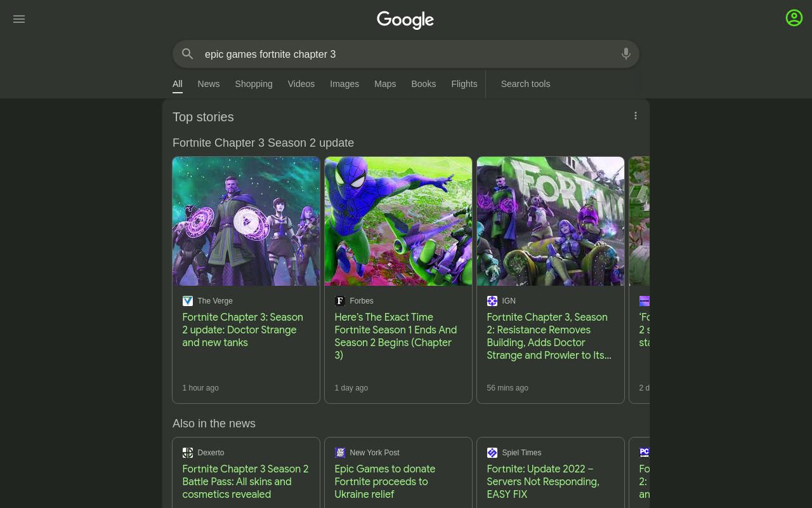Viewport: 812px width, 508px height.
Task: Click the Forbes source name
Action: click(362, 301)
